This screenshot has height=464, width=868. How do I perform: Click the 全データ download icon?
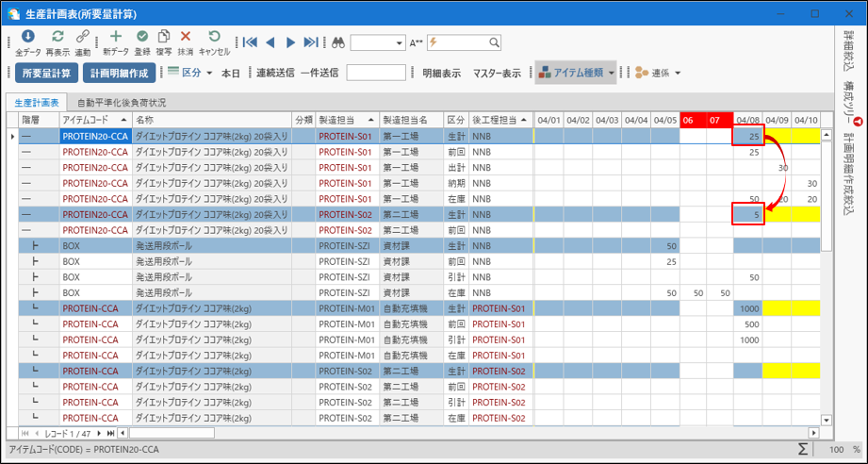tap(28, 36)
